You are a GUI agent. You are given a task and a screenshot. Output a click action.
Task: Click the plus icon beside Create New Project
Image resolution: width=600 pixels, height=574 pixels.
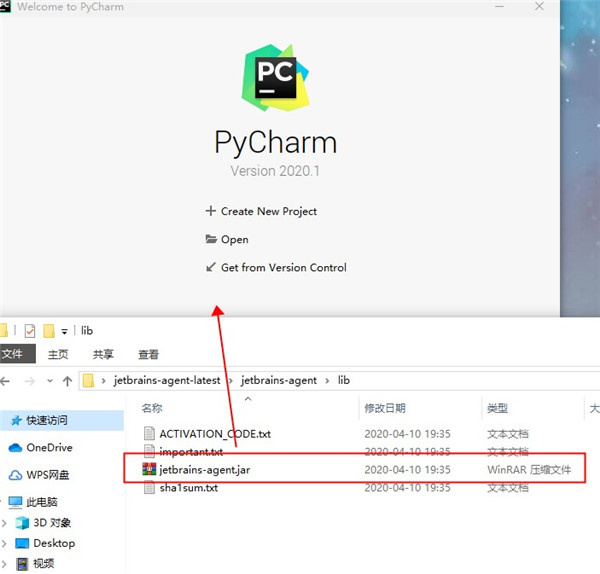pos(210,211)
